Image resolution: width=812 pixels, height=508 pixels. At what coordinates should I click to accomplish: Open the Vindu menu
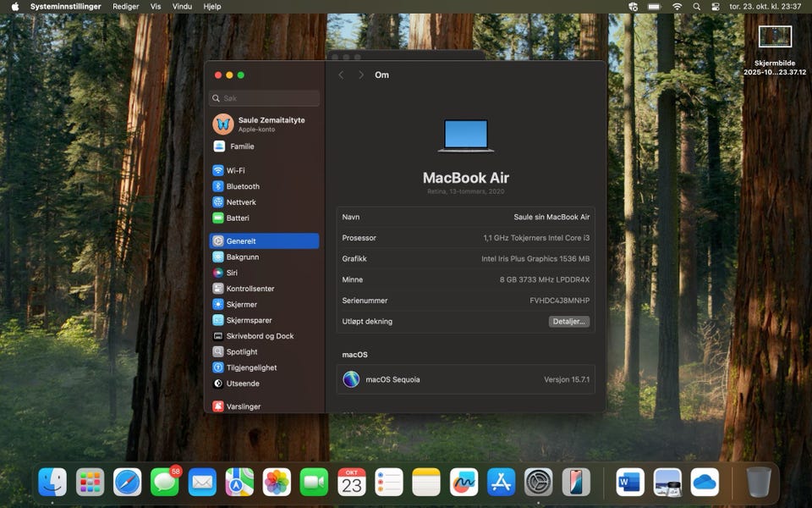pos(182,7)
